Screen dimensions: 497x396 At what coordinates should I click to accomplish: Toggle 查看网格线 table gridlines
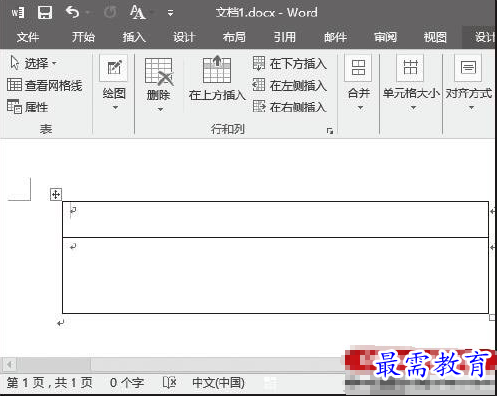click(x=45, y=85)
